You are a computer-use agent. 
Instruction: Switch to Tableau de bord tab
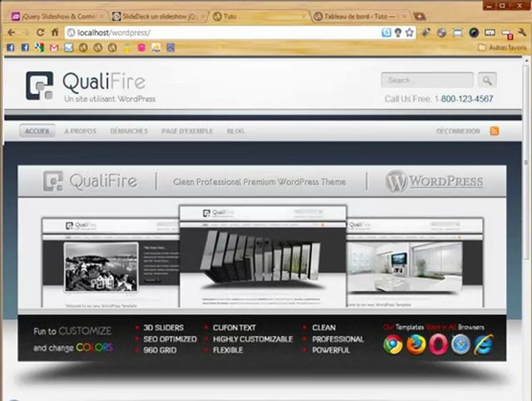point(360,16)
